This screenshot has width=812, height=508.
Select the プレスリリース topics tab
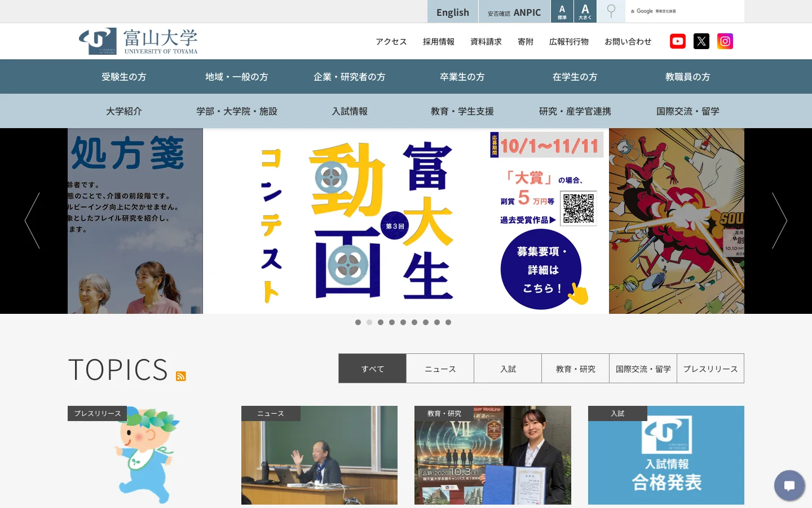[710, 369]
